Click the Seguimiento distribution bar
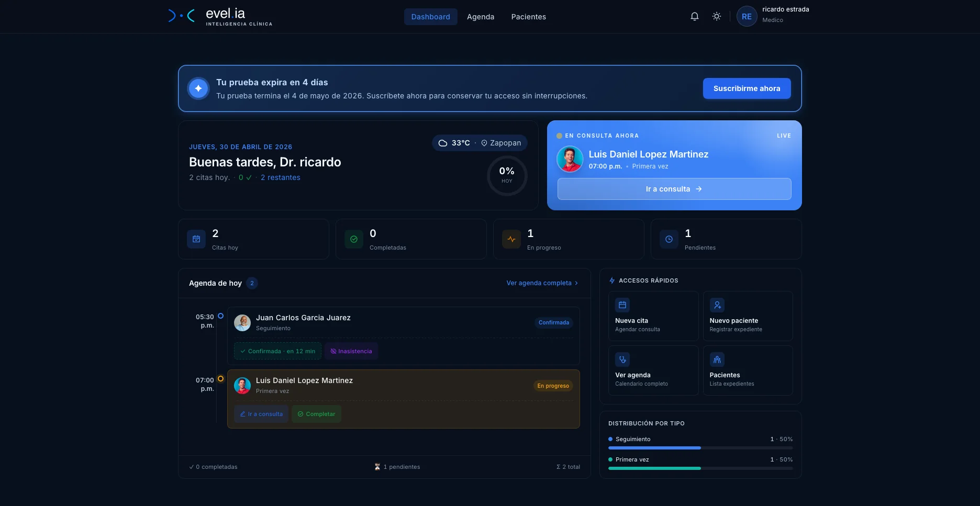Image resolution: width=980 pixels, height=506 pixels. pyautogui.click(x=700, y=448)
